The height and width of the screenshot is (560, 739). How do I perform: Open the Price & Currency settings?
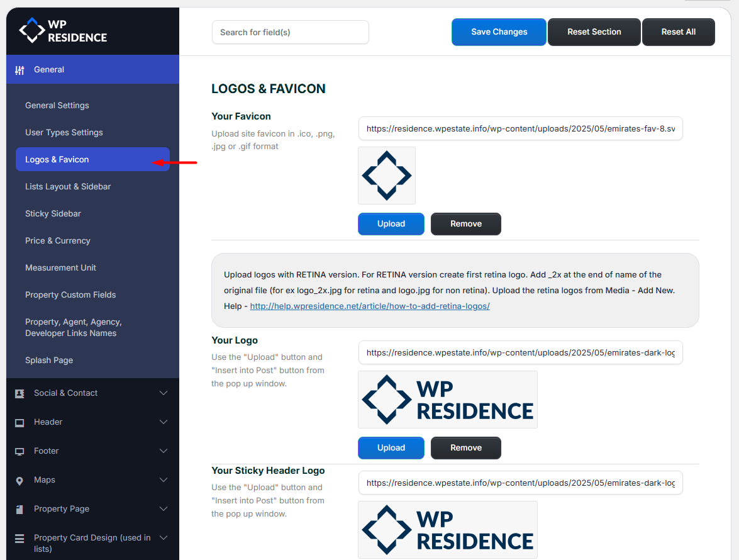pos(58,241)
